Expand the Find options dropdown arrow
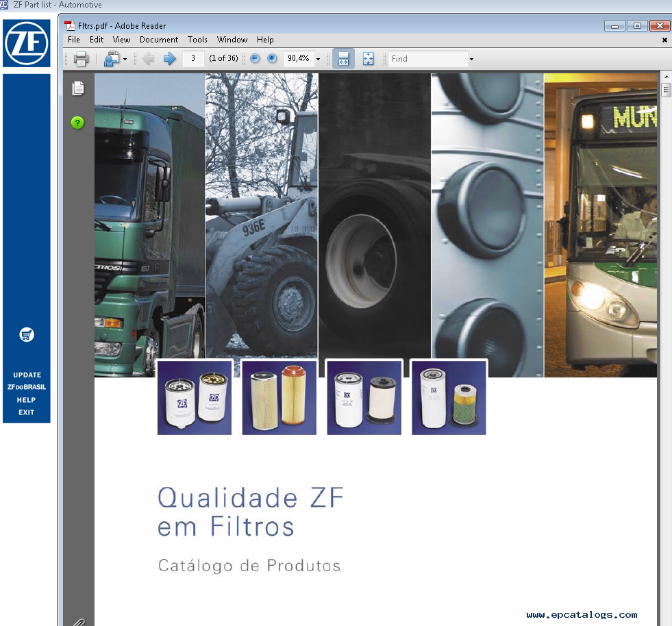 [x=471, y=59]
